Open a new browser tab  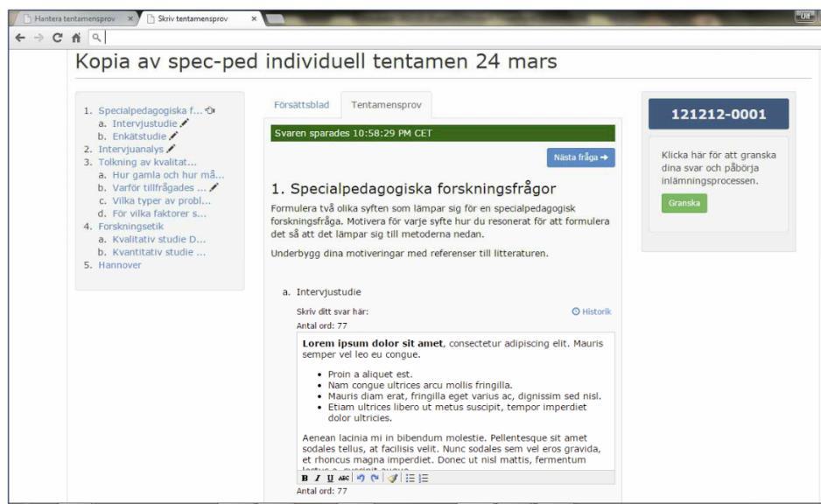tap(275, 19)
